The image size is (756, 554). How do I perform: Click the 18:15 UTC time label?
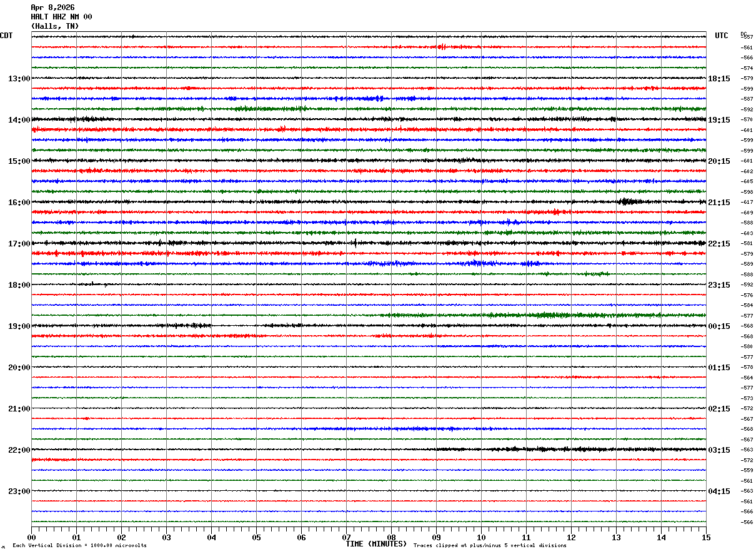(x=719, y=79)
